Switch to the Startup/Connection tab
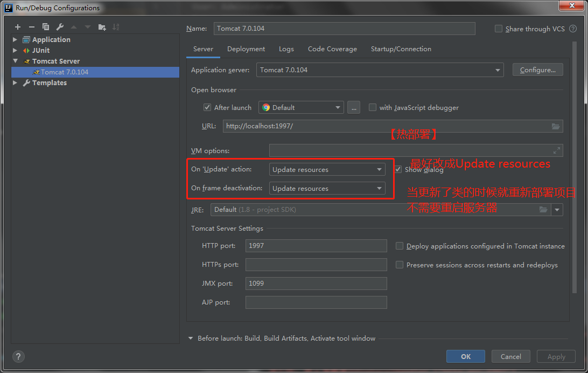This screenshot has width=588, height=373. pos(401,49)
